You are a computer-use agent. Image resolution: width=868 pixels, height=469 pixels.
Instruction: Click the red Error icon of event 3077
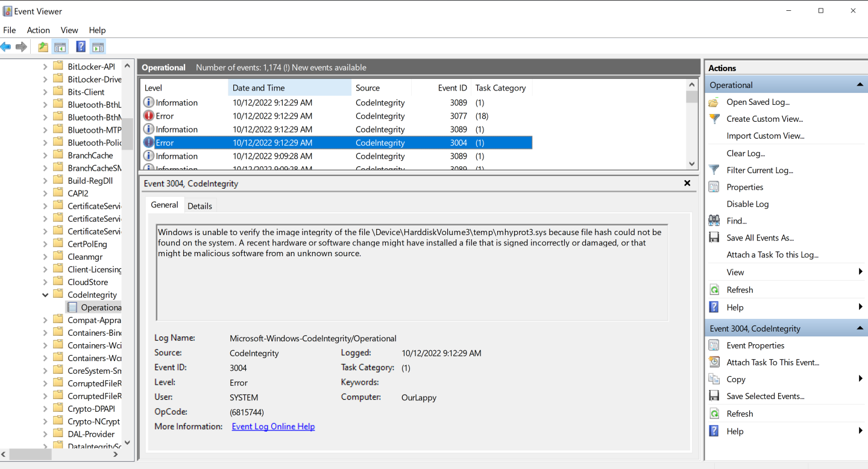pyautogui.click(x=149, y=116)
